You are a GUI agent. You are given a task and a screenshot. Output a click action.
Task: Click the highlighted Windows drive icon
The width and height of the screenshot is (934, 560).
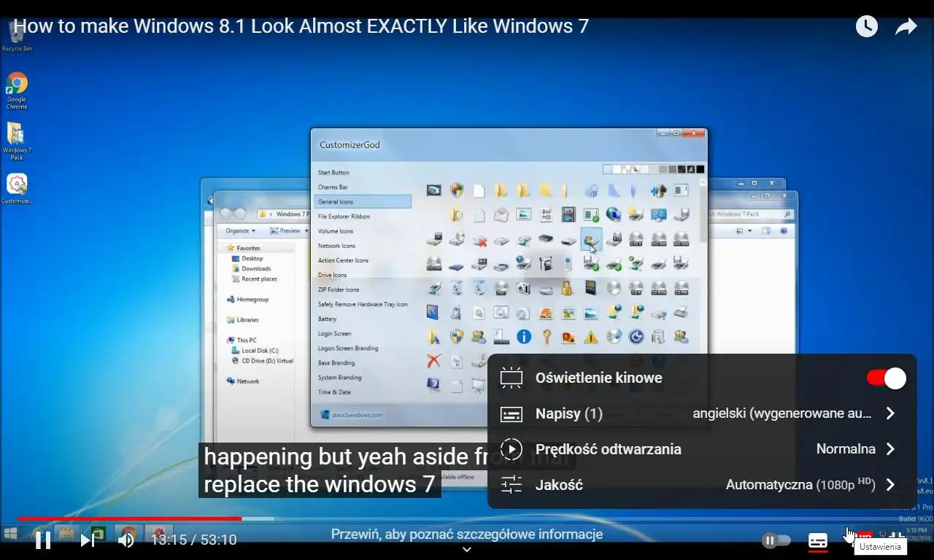pyautogui.click(x=591, y=238)
